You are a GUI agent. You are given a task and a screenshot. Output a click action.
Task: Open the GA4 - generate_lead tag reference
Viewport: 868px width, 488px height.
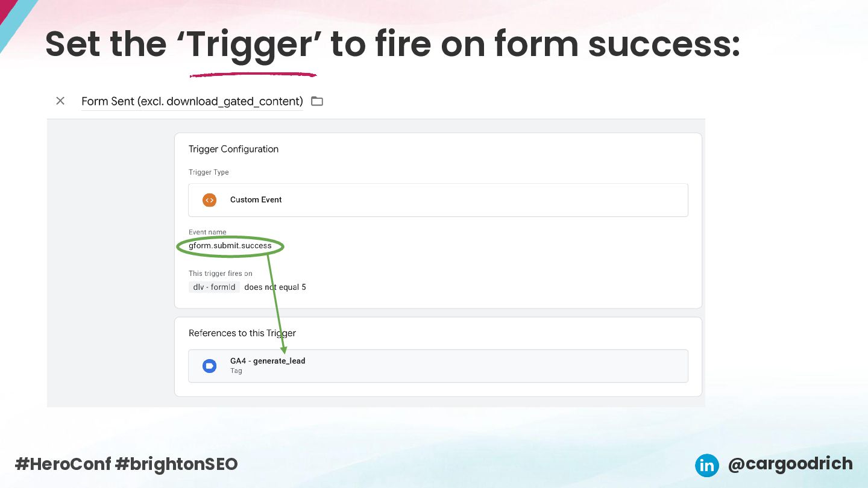pyautogui.click(x=438, y=366)
